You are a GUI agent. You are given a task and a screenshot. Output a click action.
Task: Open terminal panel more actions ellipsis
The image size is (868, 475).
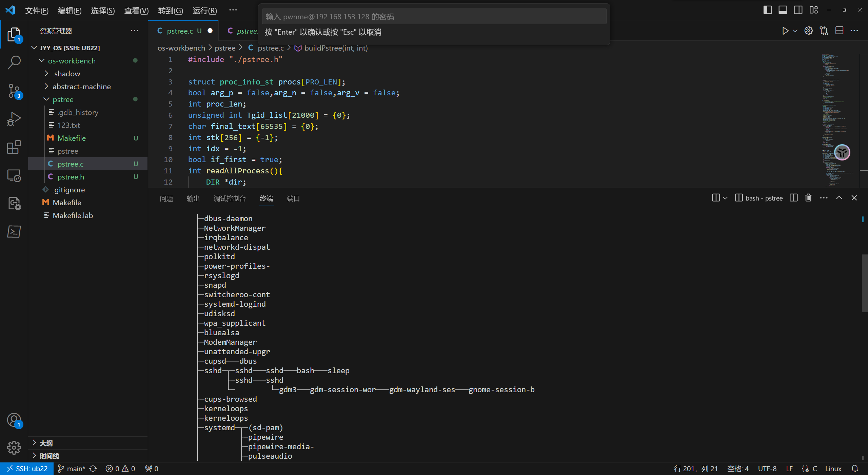[x=824, y=198]
